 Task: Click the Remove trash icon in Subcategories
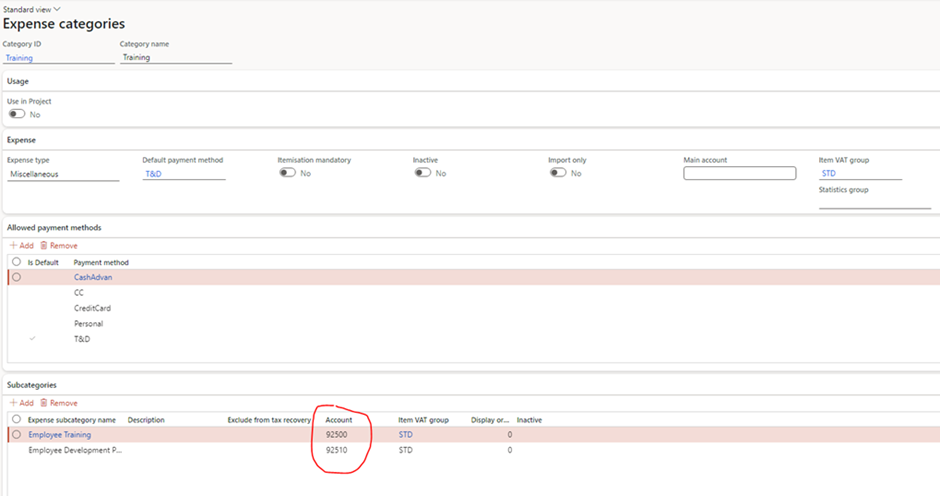pyautogui.click(x=44, y=403)
